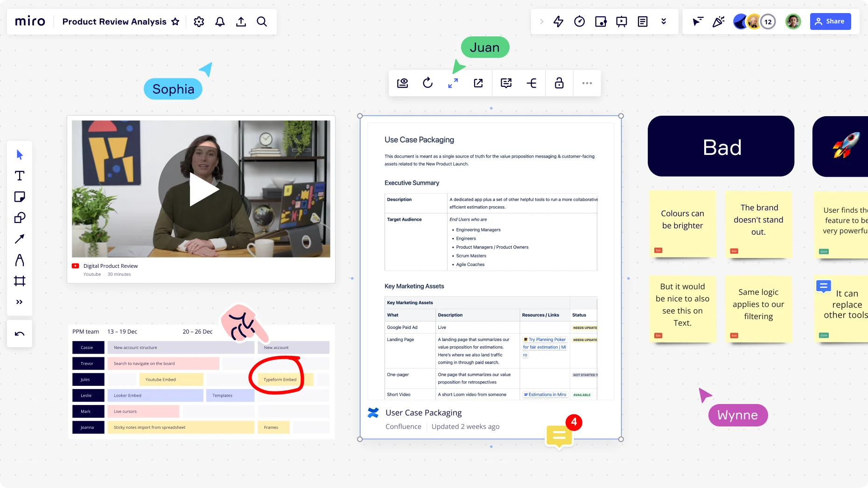This screenshot has height=488, width=868.
Task: Click Looker Embed task card
Action: click(155, 395)
